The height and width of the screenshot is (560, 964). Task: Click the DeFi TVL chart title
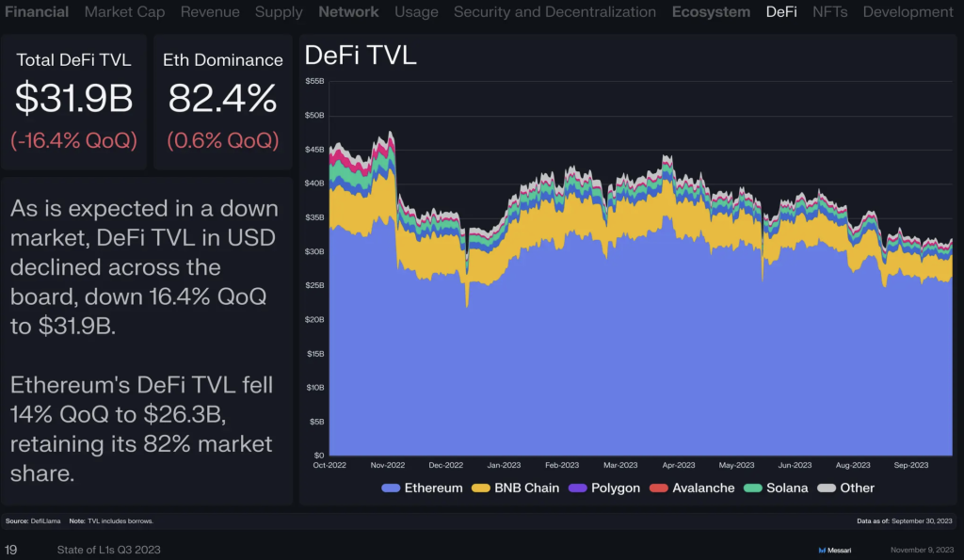point(361,56)
